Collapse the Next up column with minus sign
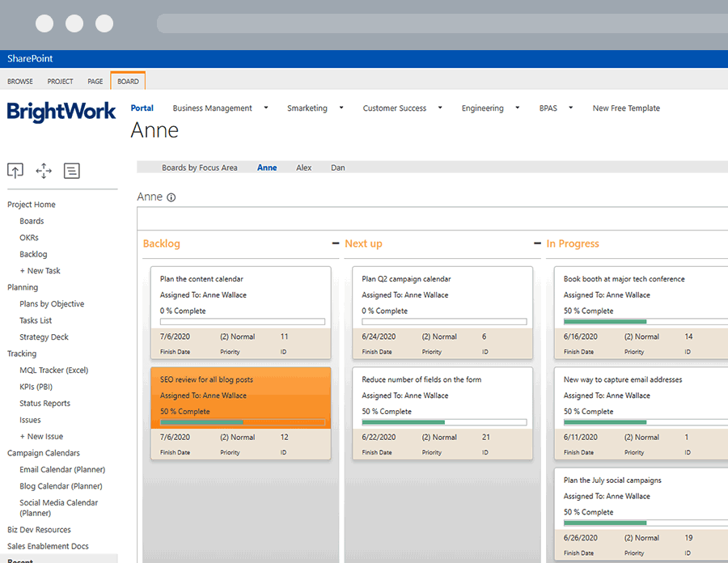Screen dimensions: 728x563 (537, 243)
